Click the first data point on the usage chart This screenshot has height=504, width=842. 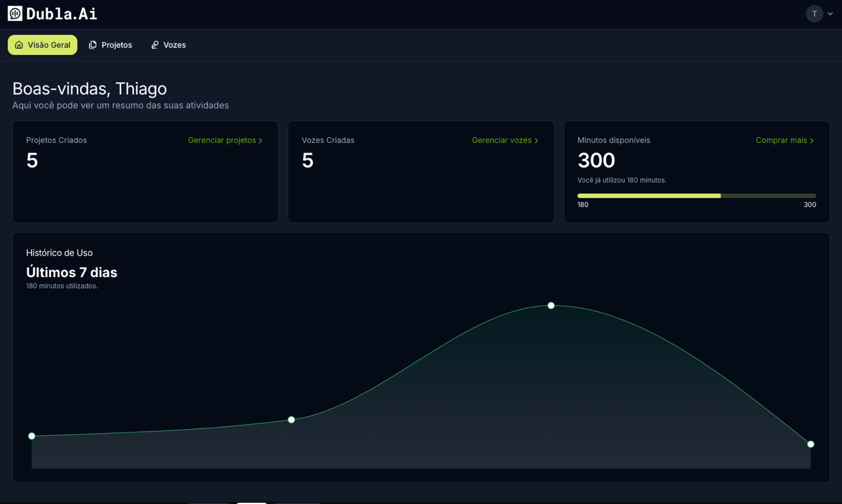point(32,436)
